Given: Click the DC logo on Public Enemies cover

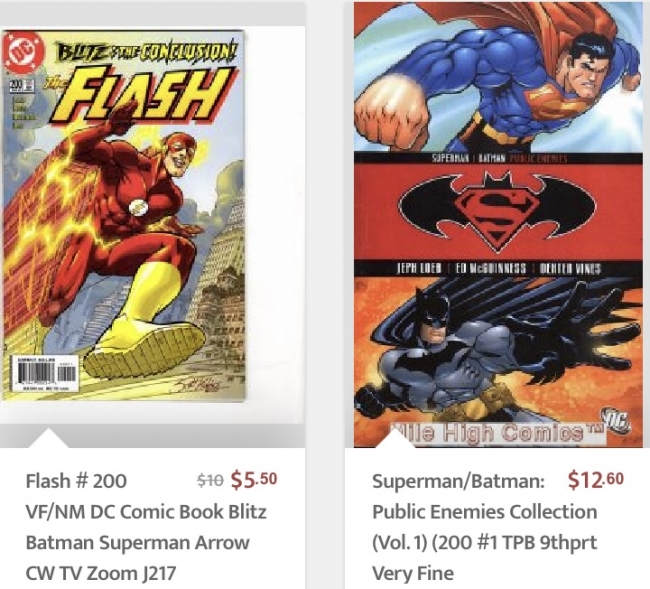Looking at the screenshot, I should click(x=617, y=420).
